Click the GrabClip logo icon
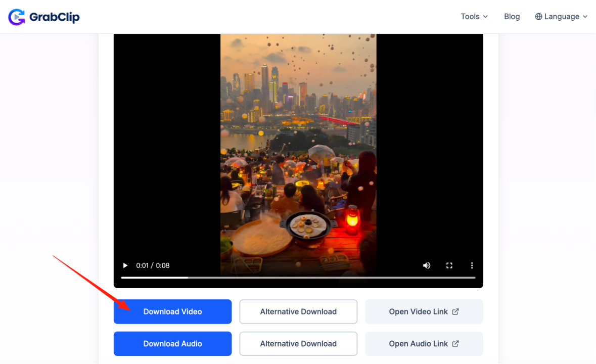The height and width of the screenshot is (364, 596). 17,17
